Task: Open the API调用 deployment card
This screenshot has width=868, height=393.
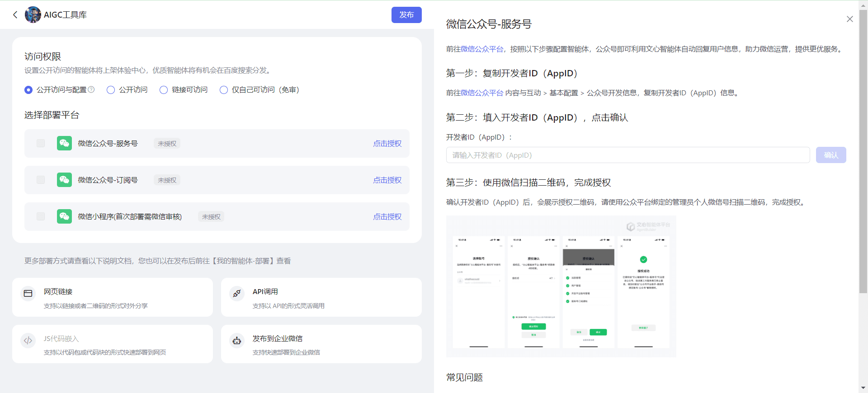Action: [321, 297]
